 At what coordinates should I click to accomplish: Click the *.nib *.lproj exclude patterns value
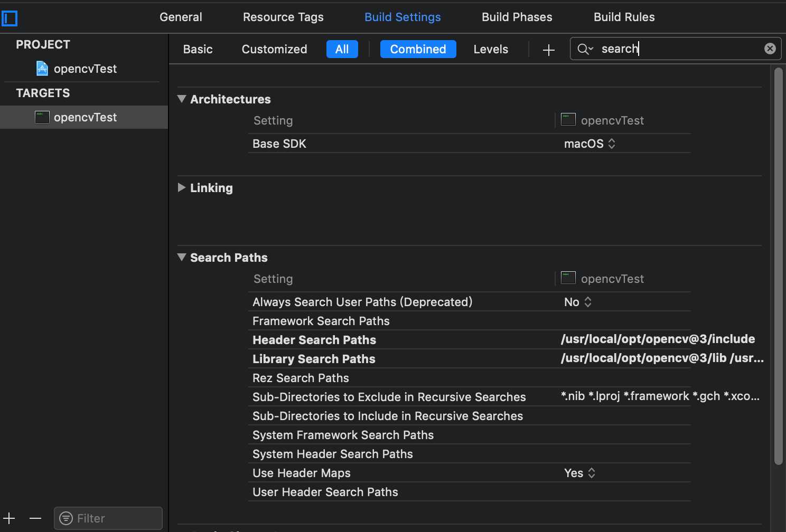coord(660,396)
